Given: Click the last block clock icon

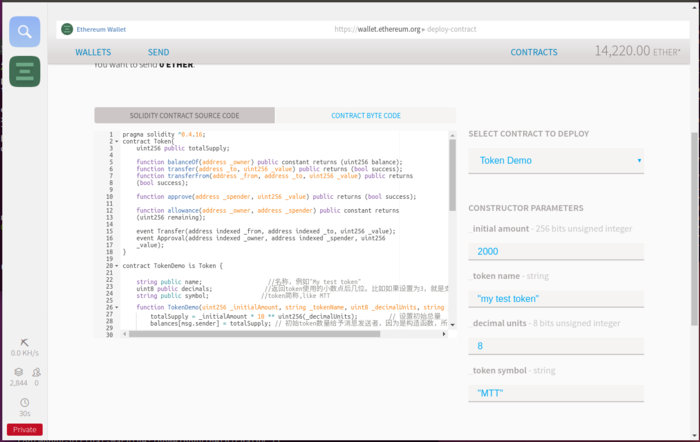Looking at the screenshot, I should point(25,403).
